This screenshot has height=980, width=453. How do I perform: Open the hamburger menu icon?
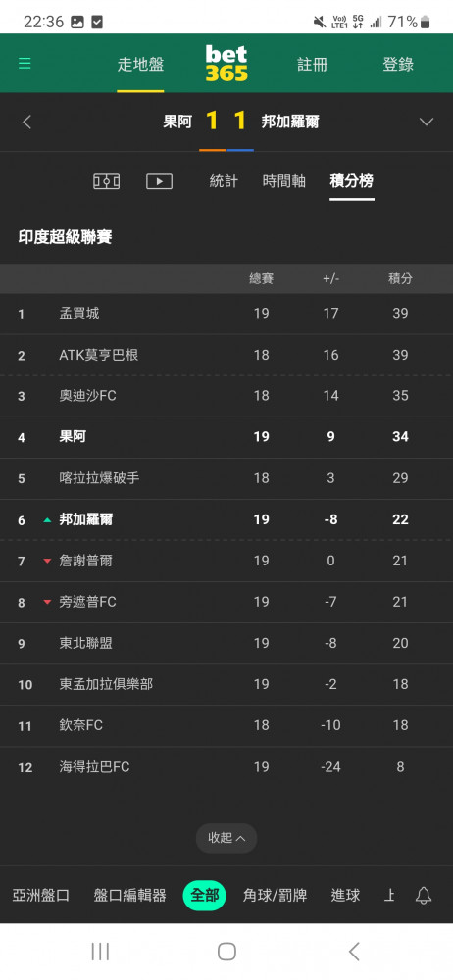25,64
